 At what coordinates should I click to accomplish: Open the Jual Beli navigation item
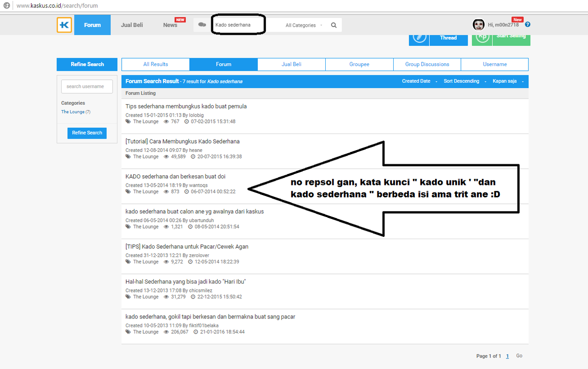pyautogui.click(x=132, y=25)
